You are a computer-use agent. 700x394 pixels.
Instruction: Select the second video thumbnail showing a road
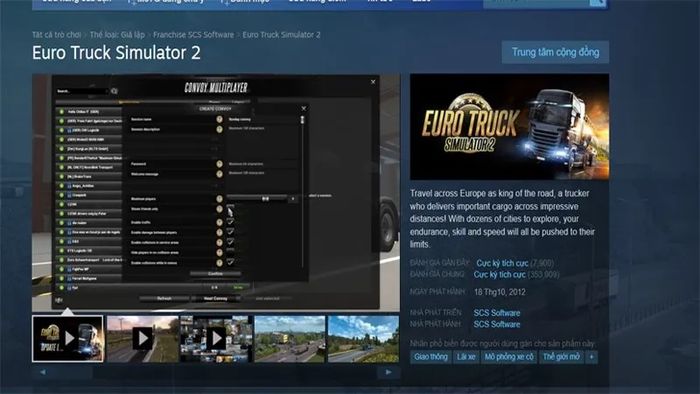click(142, 339)
